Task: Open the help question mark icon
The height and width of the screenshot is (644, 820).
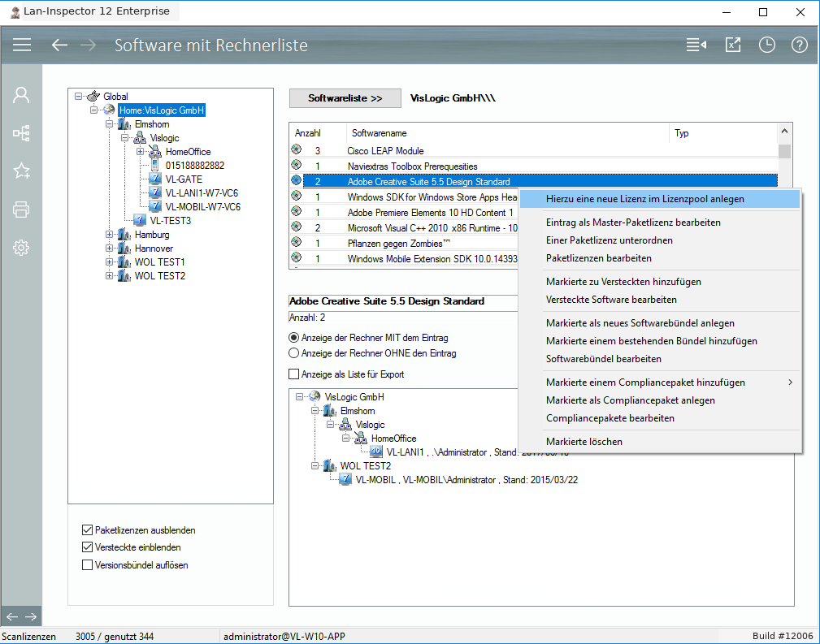Action: [x=799, y=45]
